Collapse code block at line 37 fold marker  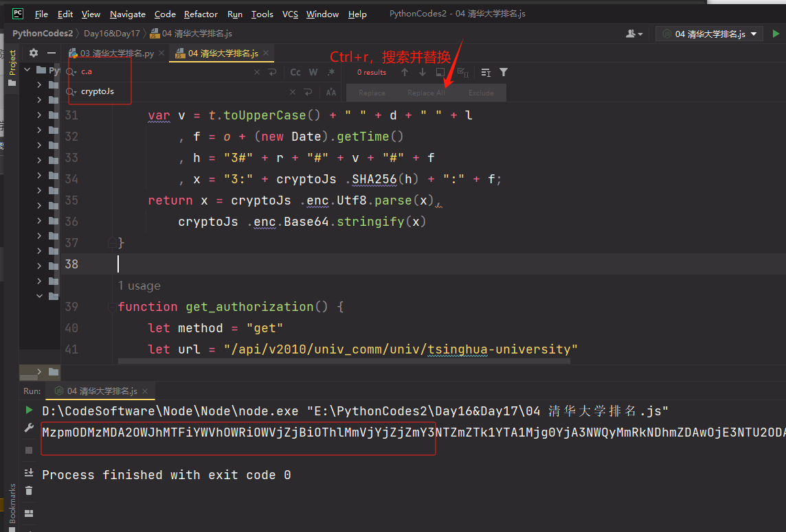point(112,243)
